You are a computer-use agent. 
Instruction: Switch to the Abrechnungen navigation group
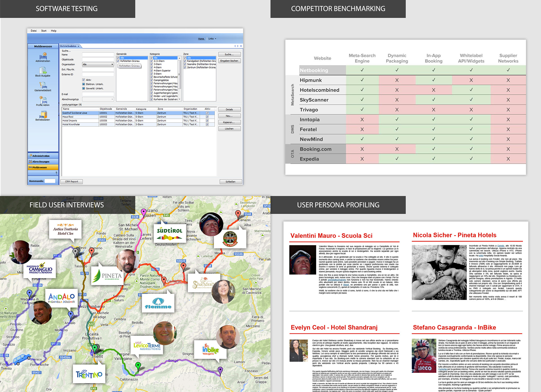(43, 162)
